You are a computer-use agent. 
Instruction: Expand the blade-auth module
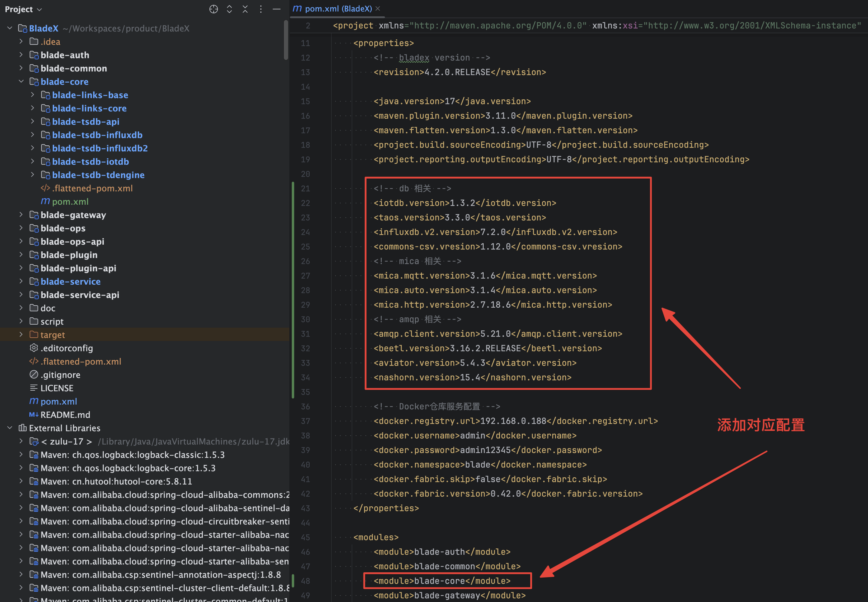(21, 55)
